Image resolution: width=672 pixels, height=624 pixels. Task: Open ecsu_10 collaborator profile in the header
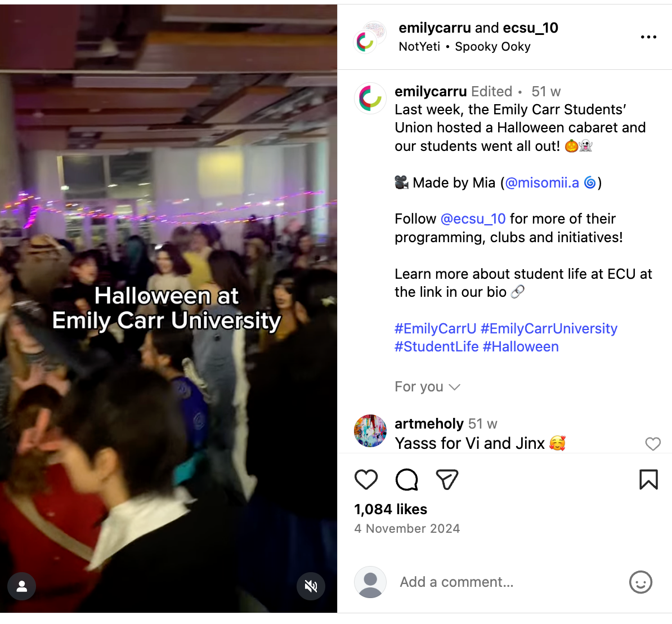(530, 28)
